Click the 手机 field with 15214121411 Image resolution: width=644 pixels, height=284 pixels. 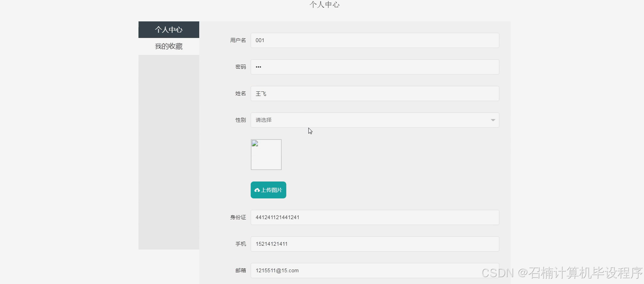375,244
